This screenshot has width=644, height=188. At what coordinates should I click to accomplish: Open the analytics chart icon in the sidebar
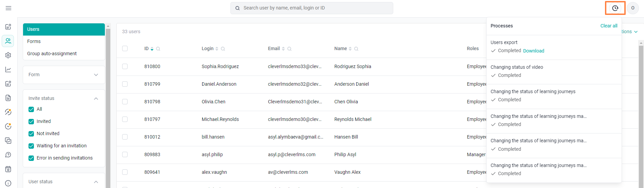(8, 69)
